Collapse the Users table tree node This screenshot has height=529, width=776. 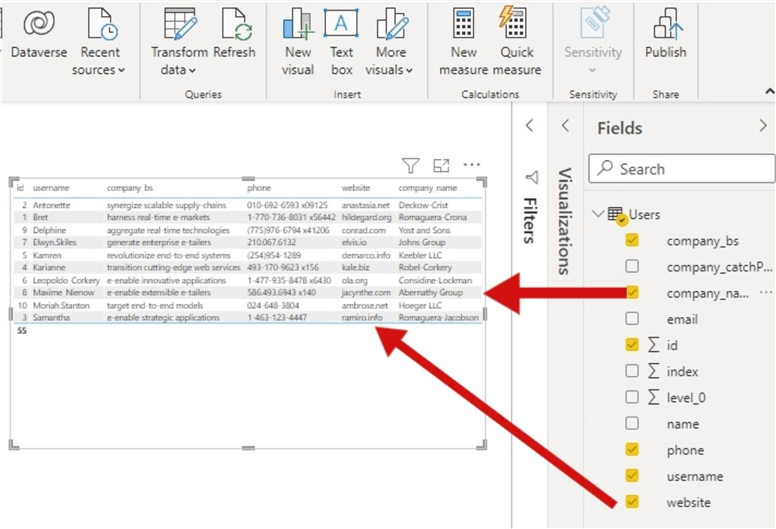point(598,214)
